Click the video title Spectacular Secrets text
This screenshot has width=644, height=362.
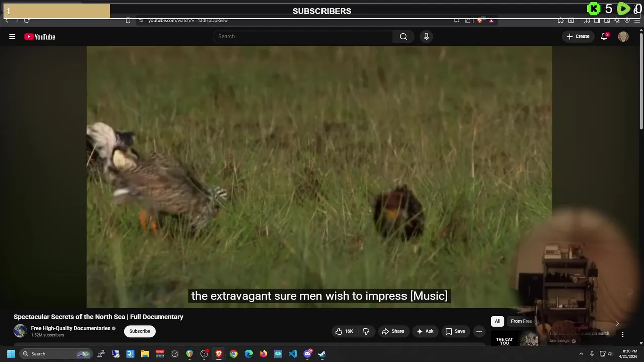click(x=98, y=317)
